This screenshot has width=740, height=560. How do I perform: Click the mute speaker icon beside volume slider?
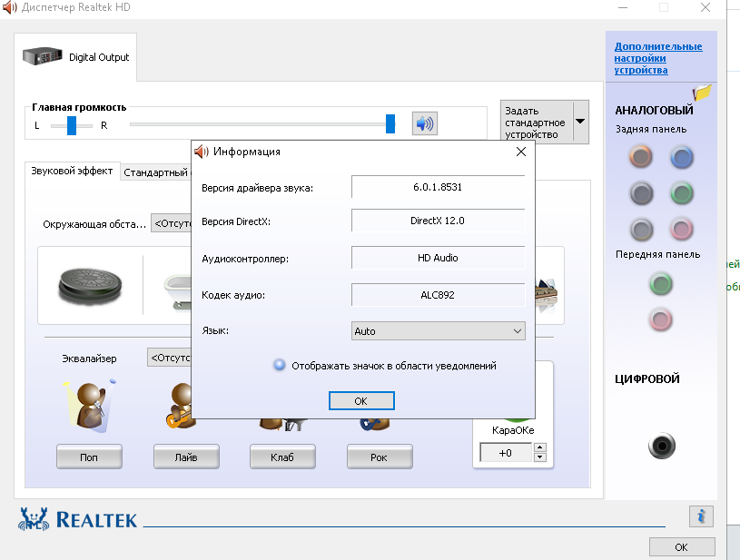pos(425,123)
